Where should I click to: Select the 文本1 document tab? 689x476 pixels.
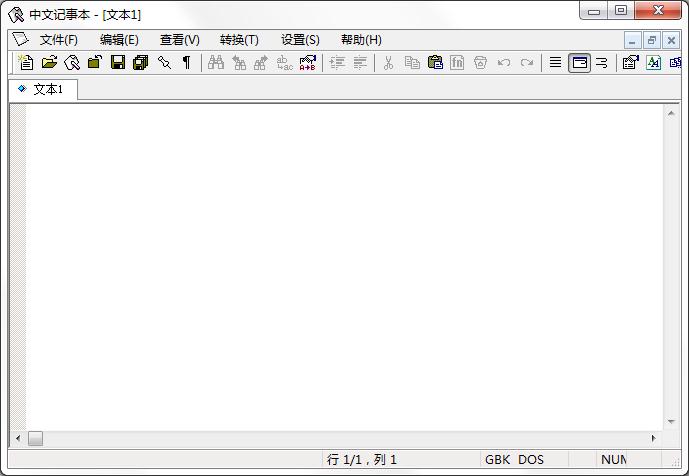[43, 89]
